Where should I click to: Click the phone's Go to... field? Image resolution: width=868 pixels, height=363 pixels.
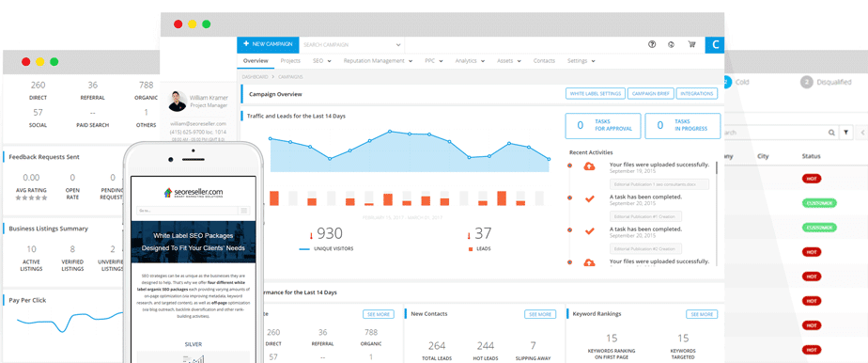(x=187, y=211)
